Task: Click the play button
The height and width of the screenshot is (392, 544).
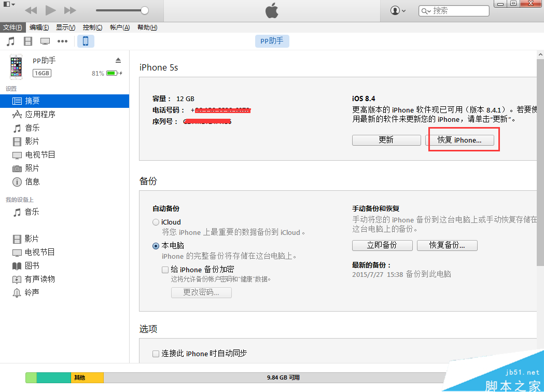Action: [x=51, y=10]
